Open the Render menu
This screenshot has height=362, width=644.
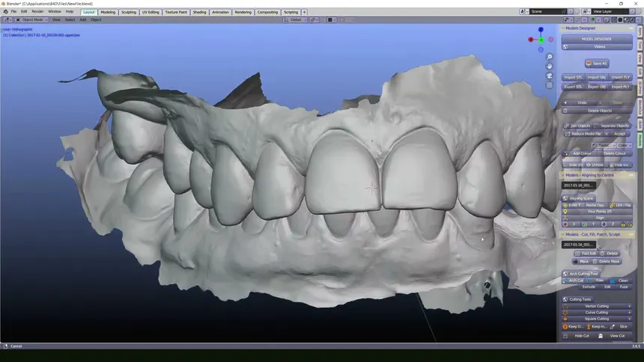(37, 12)
